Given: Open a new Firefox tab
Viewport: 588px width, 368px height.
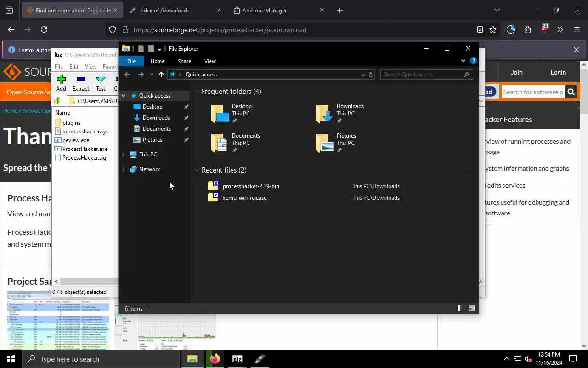Looking at the screenshot, I should pos(339,10).
